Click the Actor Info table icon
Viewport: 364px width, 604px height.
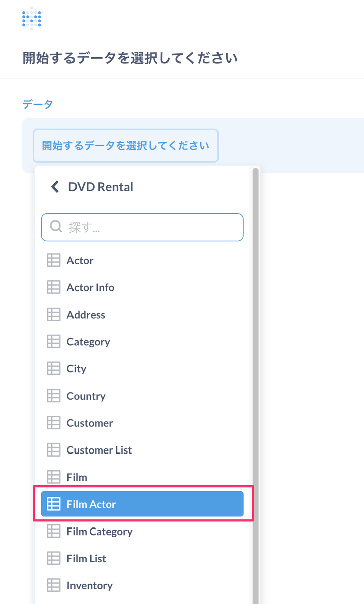[x=53, y=287]
